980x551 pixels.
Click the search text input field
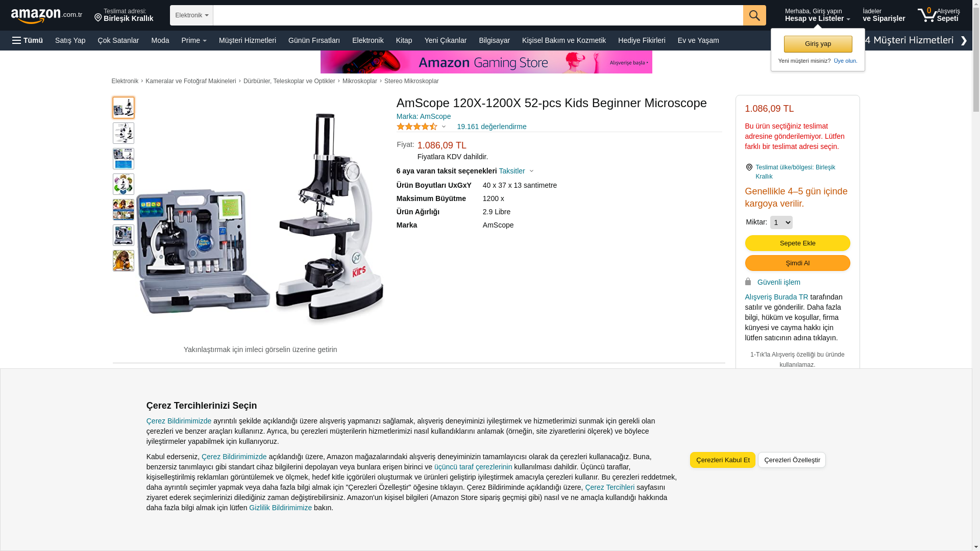478,15
